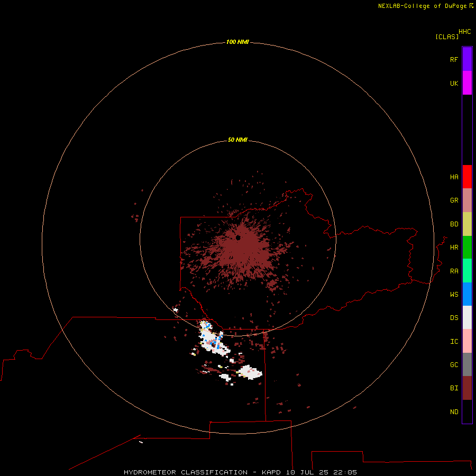Screen dimensions: 476x476
Task: Click the GR legend label
Action: (x=454, y=200)
